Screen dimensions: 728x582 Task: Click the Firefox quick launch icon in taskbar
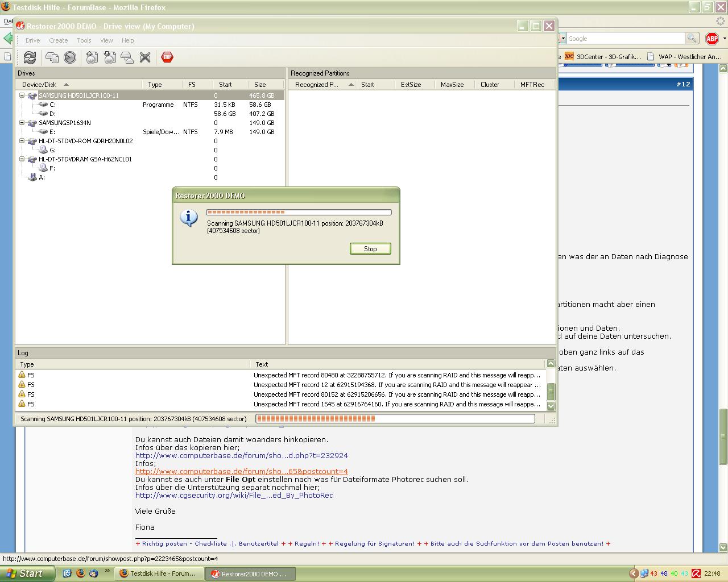click(x=80, y=573)
